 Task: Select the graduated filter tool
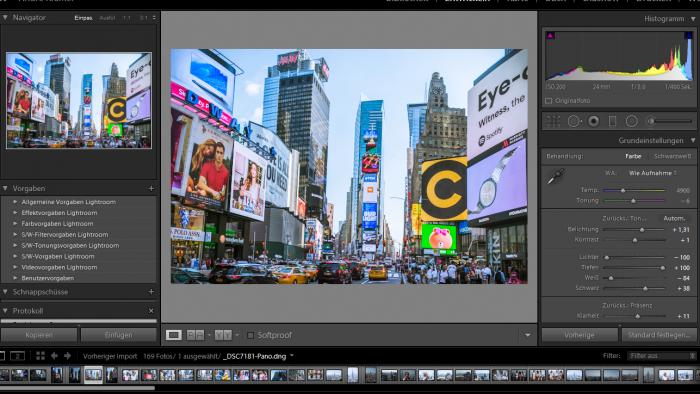(x=612, y=121)
